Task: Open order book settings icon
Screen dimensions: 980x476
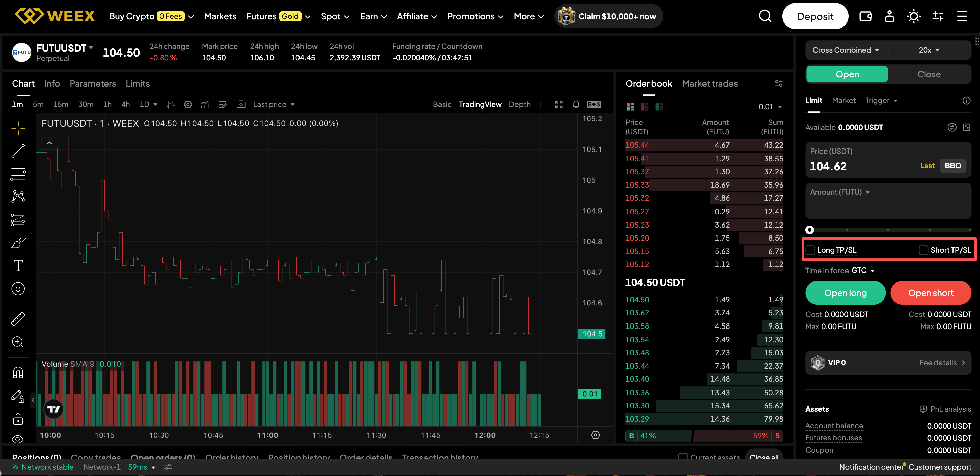Action: click(779, 84)
